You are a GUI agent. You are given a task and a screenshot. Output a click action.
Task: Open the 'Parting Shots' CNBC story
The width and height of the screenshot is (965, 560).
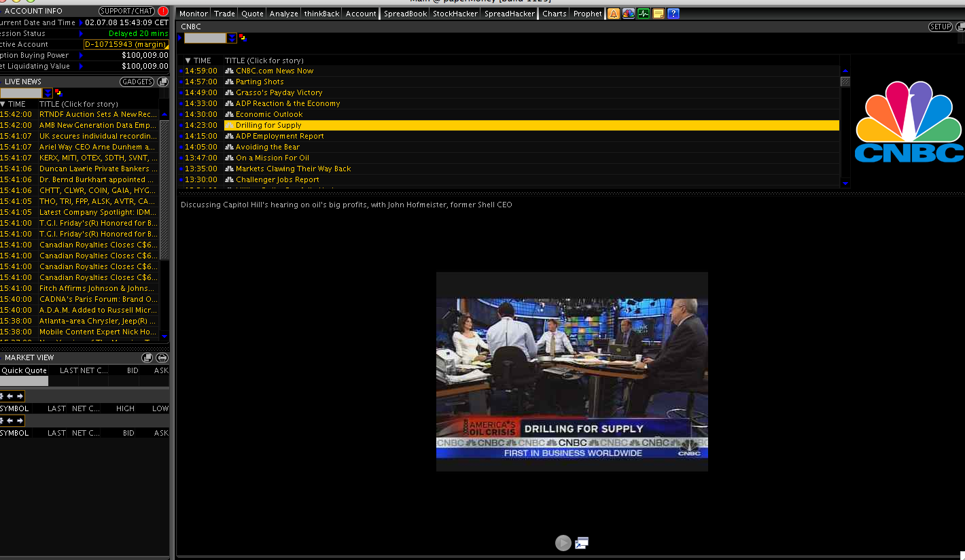point(260,82)
